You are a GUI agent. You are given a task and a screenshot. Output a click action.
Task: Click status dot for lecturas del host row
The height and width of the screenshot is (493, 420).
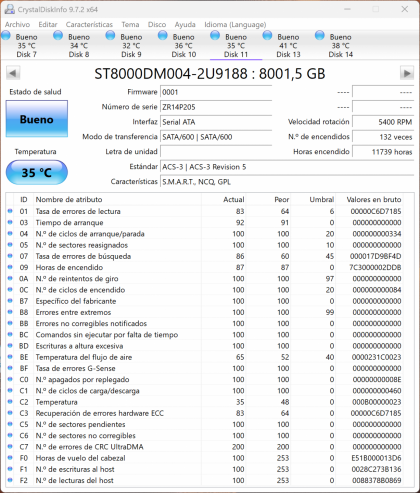point(10,480)
